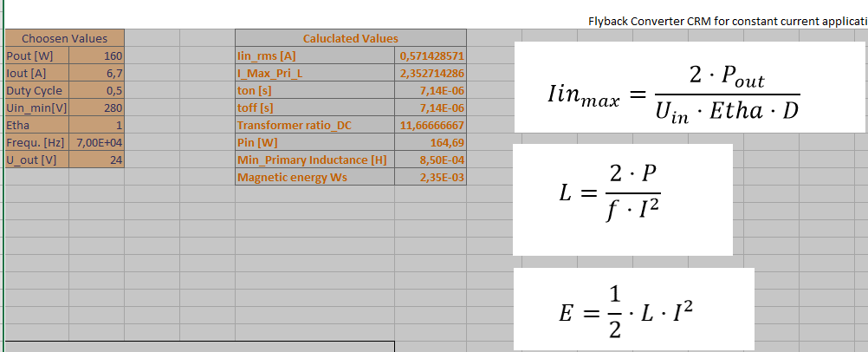Click the 'Etha' label cell
868x352 pixels.
point(37,125)
